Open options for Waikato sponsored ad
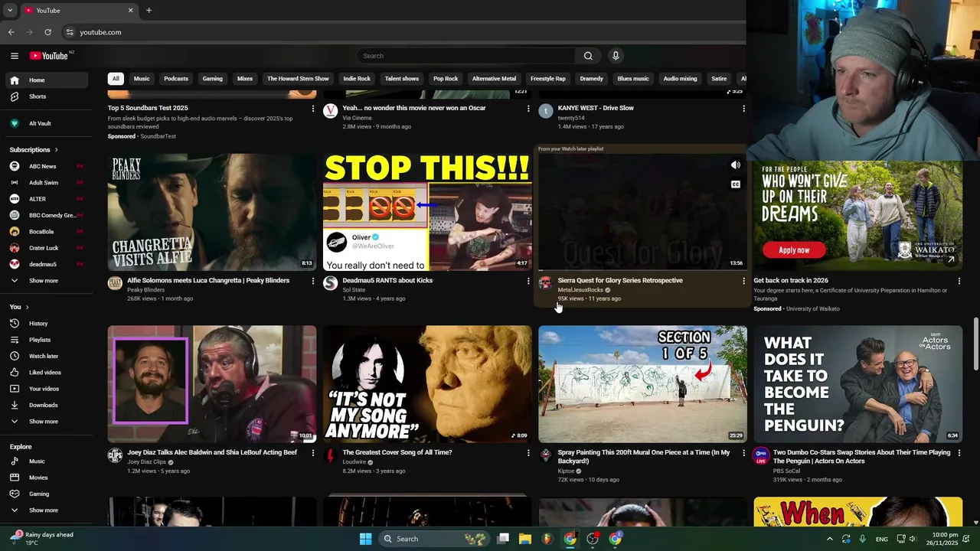 click(x=959, y=281)
